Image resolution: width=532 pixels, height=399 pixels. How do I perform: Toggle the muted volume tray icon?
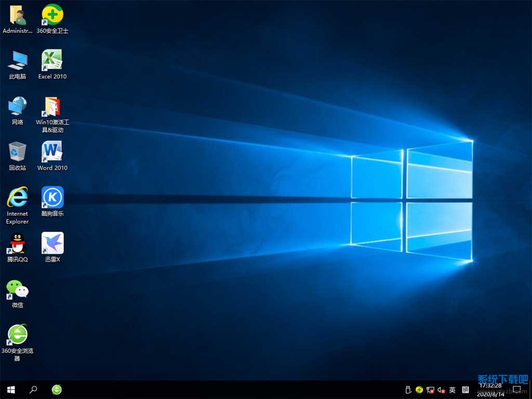pyautogui.click(x=441, y=390)
